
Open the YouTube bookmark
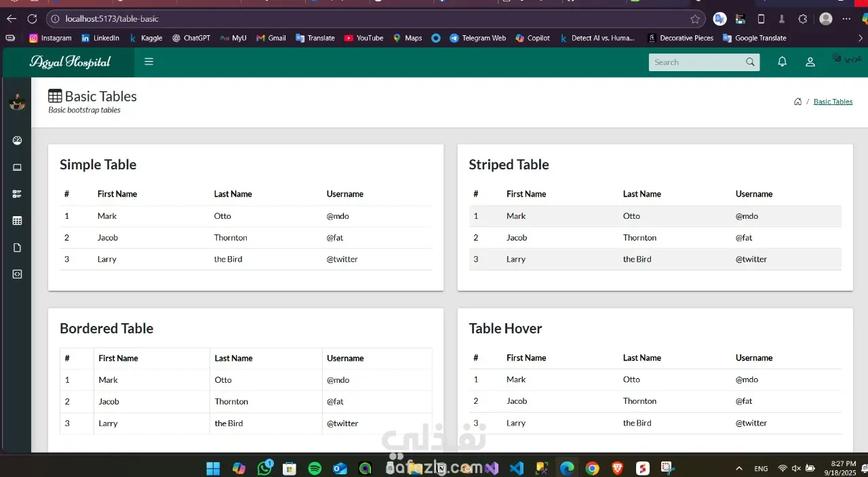click(x=364, y=38)
